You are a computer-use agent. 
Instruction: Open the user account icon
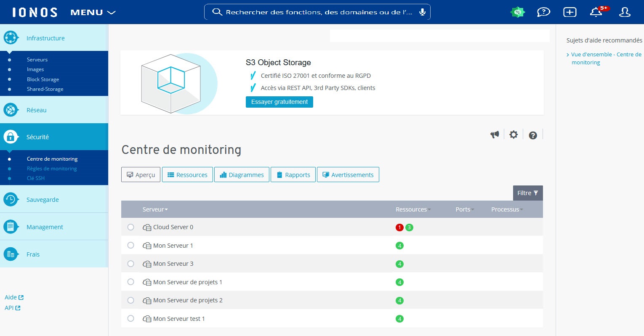(625, 12)
